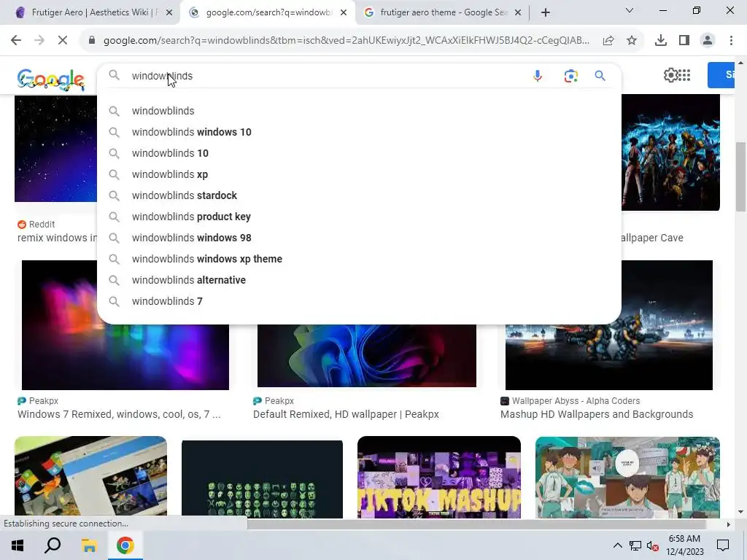The width and height of the screenshot is (747, 560).
Task: Click the blue search magnifier button
Action: [x=600, y=76]
